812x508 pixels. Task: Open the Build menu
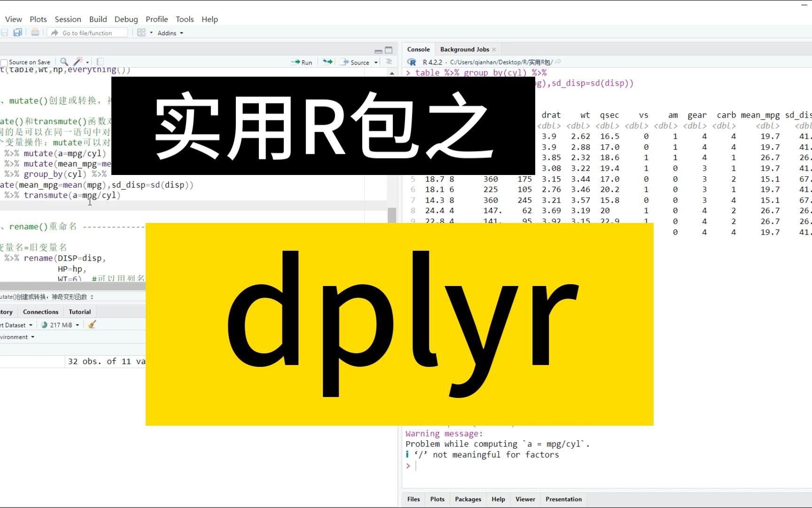pos(98,19)
